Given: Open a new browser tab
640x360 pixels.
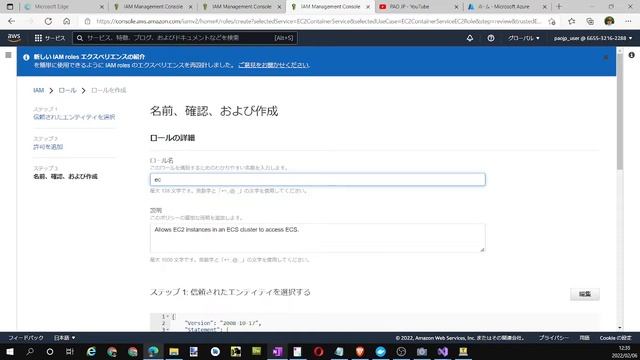Looking at the screenshot, I should click(x=559, y=7).
